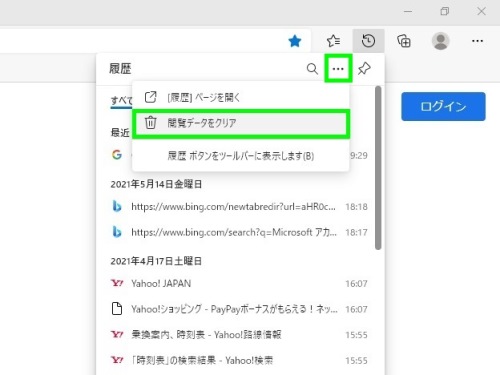Open the Collections icon
This screenshot has height=375, width=500.
click(404, 41)
